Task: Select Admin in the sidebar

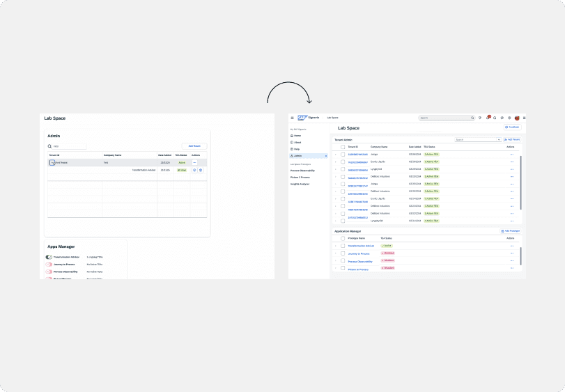Action: (x=309, y=156)
